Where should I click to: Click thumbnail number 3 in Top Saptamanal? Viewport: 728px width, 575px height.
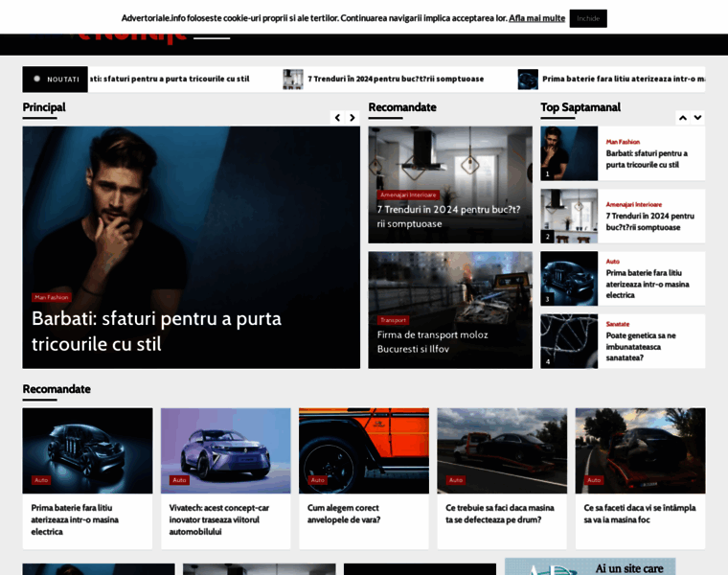(569, 279)
